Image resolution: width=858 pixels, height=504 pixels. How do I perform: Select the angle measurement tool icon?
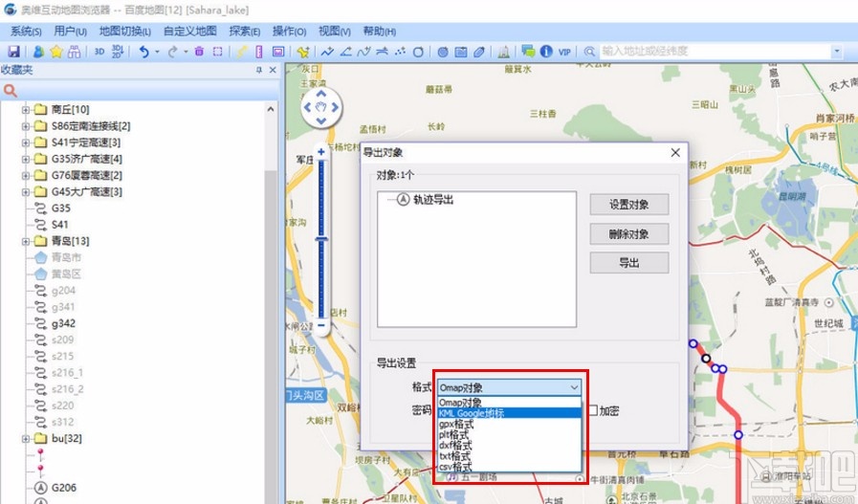346,52
